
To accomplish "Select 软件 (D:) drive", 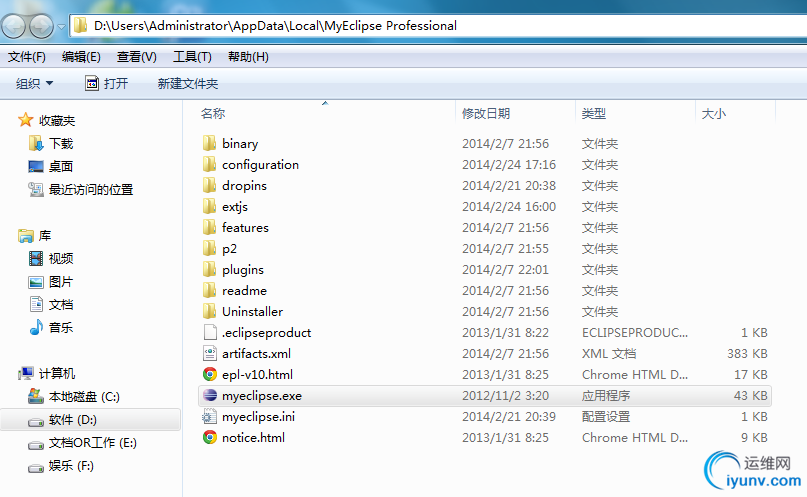I will point(73,420).
